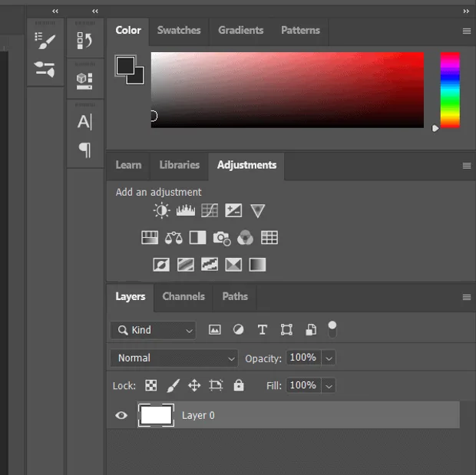The image size is (476, 475).
Task: Open the Brush Settings panel icon
Action: click(45, 41)
